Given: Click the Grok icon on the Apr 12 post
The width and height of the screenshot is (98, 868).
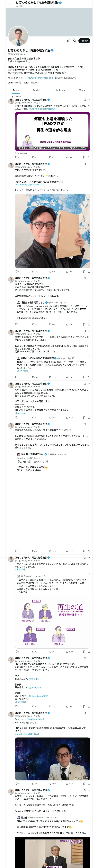Looking at the screenshot, I should 84,658.
